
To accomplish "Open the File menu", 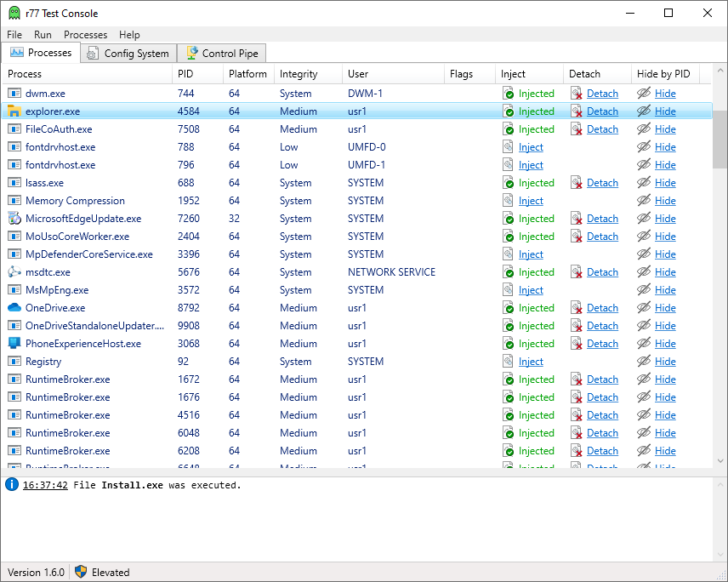I will (x=14, y=35).
